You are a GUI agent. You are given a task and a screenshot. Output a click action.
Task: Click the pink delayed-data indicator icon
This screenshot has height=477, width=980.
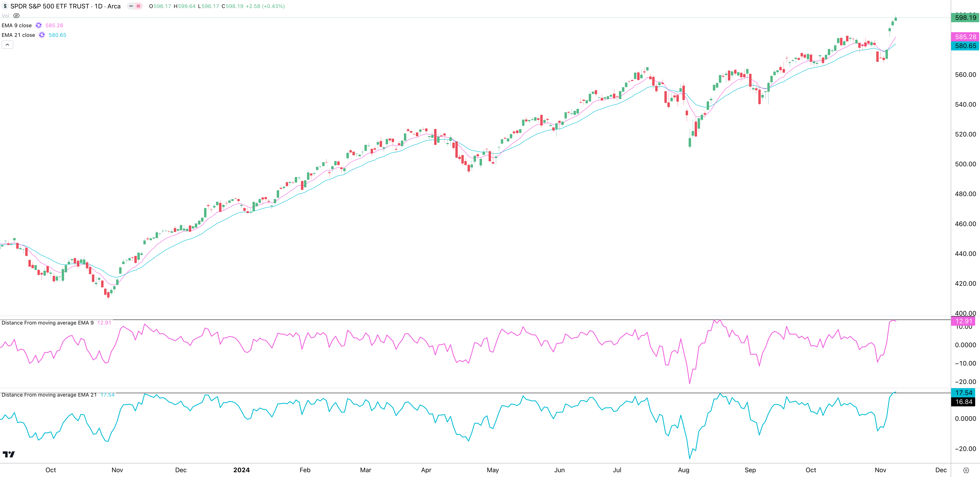(x=139, y=6)
